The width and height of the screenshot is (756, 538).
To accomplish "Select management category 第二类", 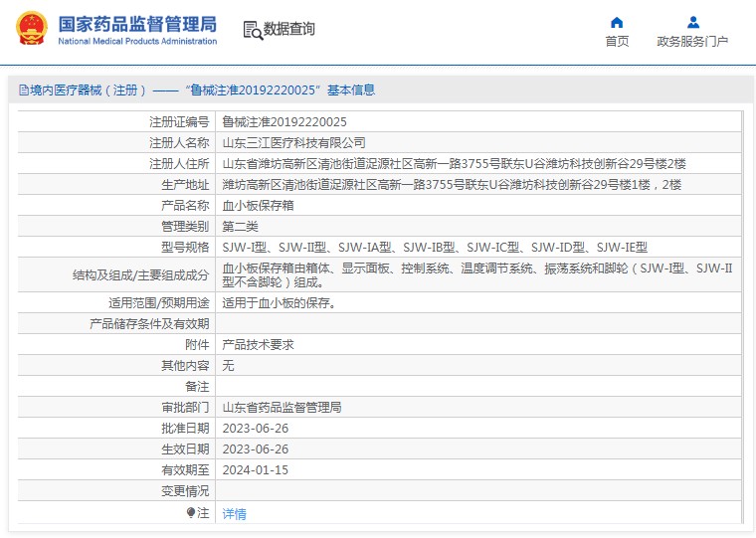I will coord(240,226).
